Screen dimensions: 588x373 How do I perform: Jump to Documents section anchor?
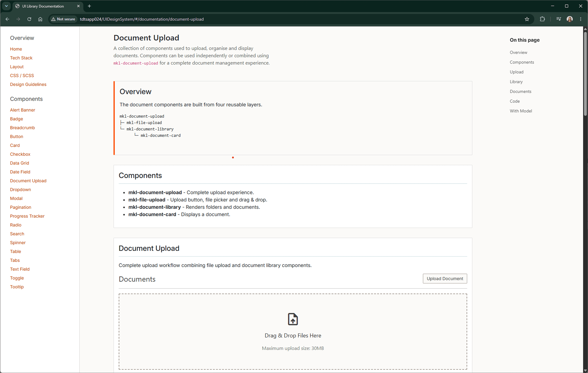[x=520, y=91]
